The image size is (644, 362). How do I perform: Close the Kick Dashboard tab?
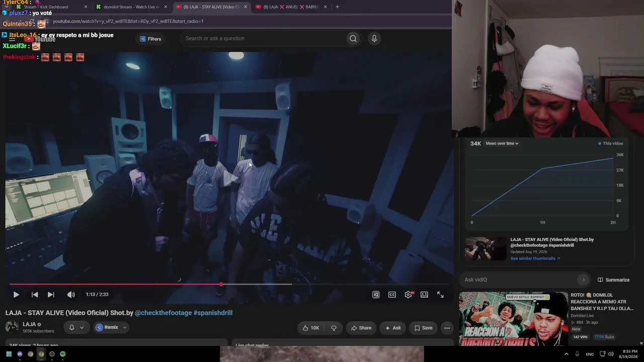(86, 7)
